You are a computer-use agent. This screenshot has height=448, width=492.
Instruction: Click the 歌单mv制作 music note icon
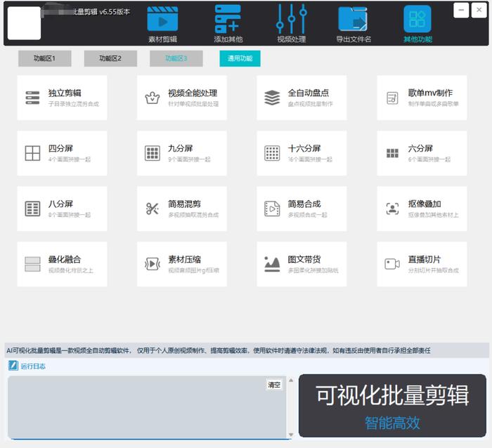click(392, 98)
